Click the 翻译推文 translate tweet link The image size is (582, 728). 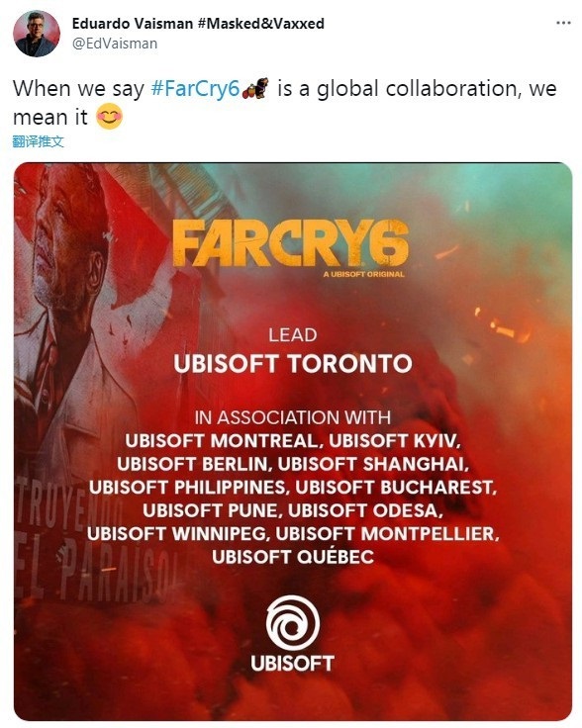pos(38,141)
